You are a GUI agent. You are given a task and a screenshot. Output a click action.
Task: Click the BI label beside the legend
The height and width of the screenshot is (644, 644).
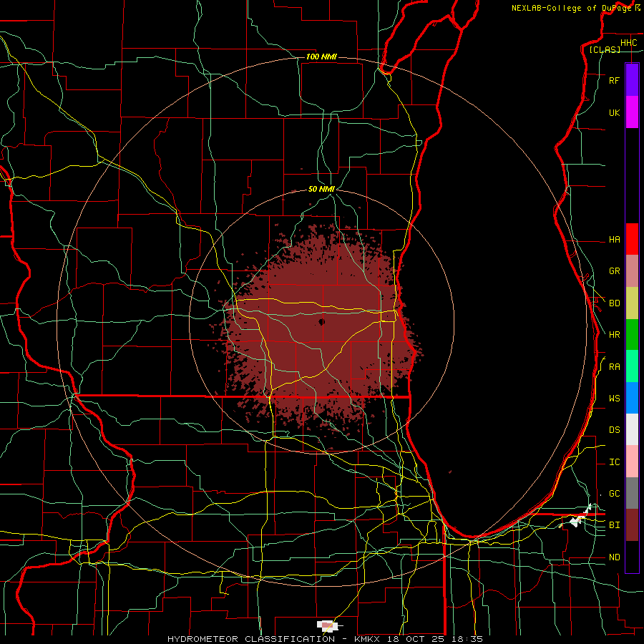(x=614, y=525)
